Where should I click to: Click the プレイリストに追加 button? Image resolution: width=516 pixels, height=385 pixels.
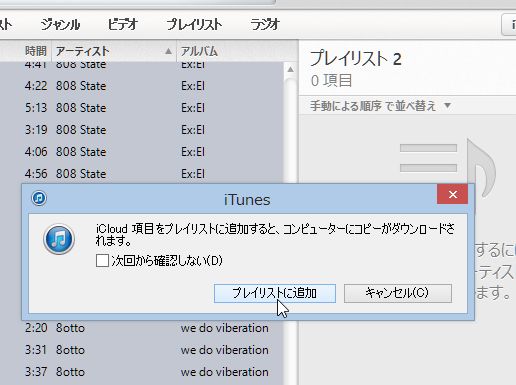click(275, 293)
